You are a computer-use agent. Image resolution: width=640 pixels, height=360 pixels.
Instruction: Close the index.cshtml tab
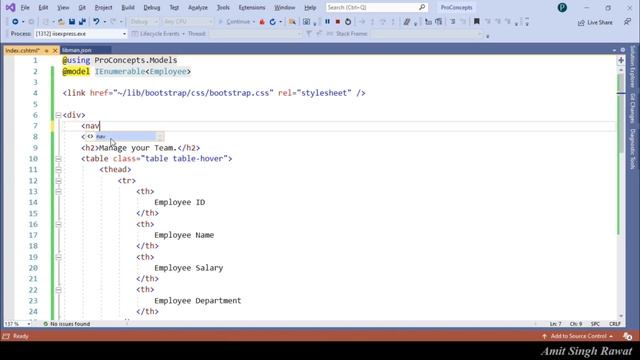tap(55, 50)
